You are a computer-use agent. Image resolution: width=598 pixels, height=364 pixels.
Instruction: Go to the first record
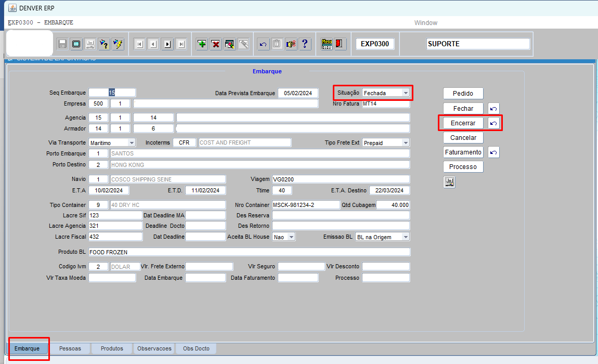(139, 44)
